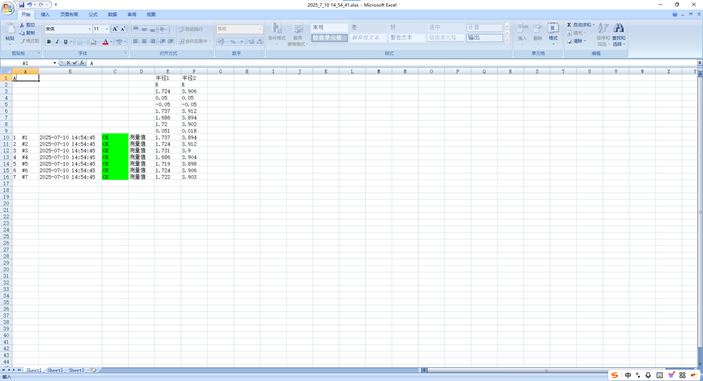The height and width of the screenshot is (381, 703).
Task: Open Insert Function fx dialog
Action: [x=82, y=63]
